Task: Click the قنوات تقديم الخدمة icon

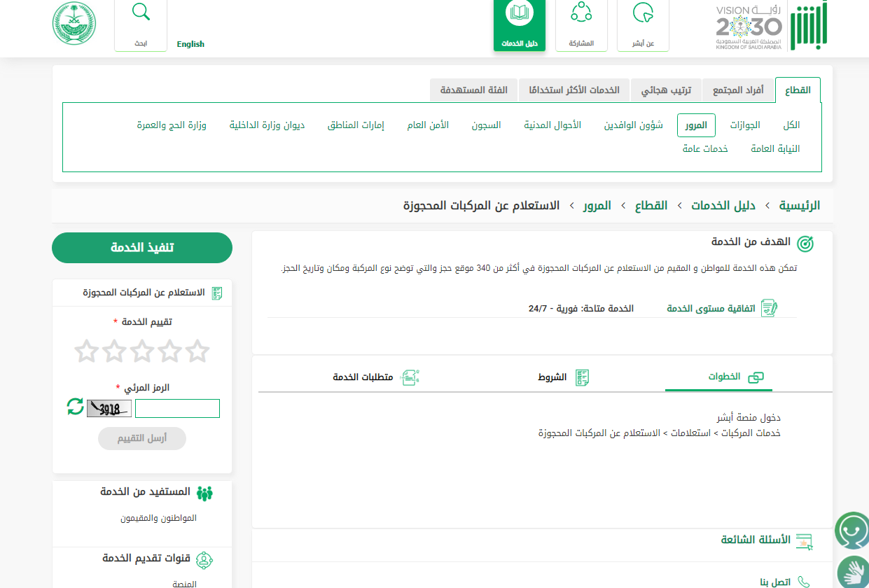Action: (204, 559)
